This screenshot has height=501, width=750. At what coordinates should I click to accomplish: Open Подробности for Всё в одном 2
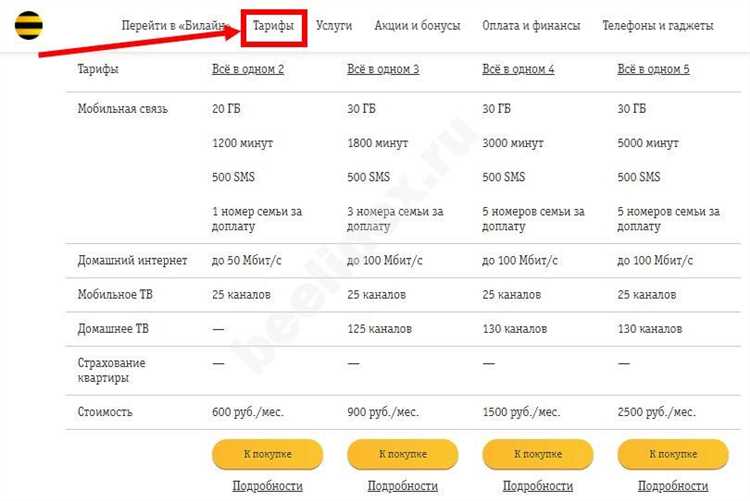[267, 486]
